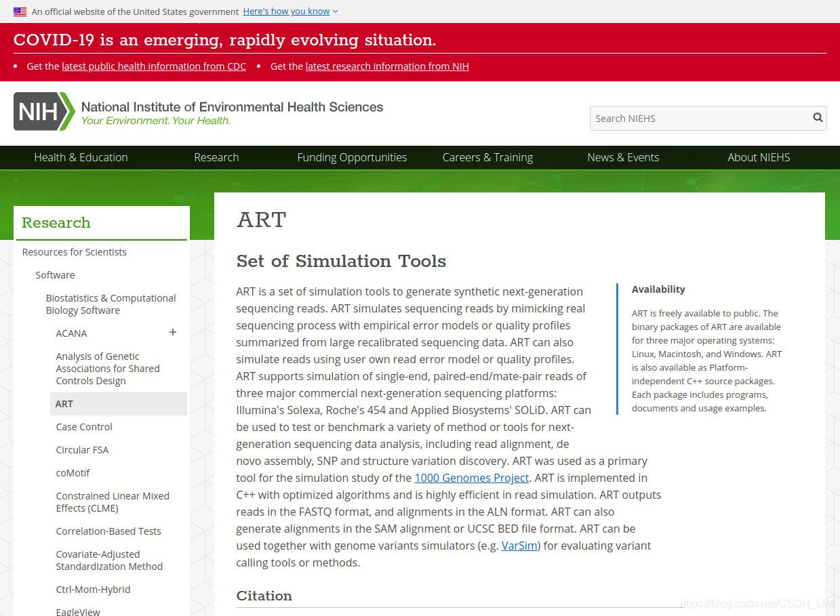Open Circular FSA sidebar item
The width and height of the screenshot is (840, 616).
[82, 450]
